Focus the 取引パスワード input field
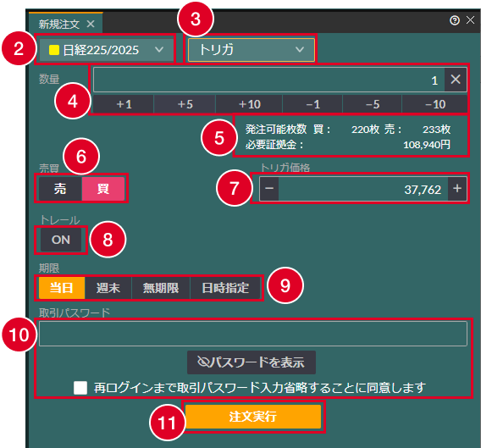 click(253, 334)
